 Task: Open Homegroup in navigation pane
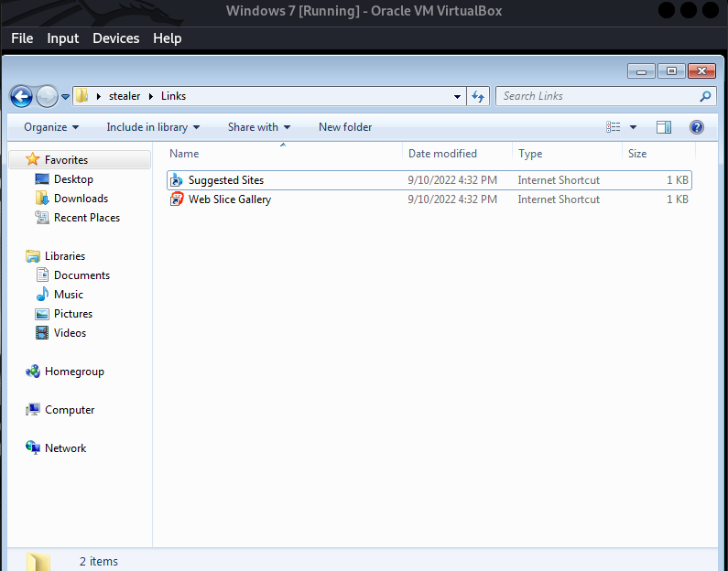[x=74, y=372]
